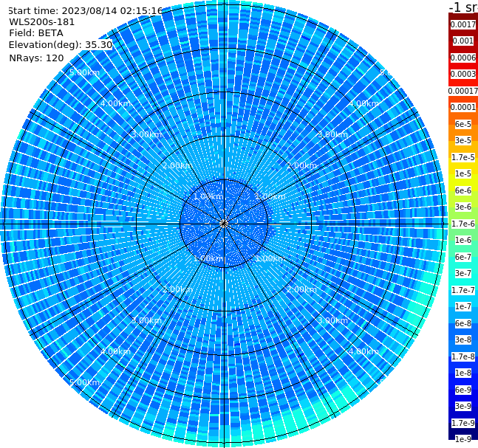The height and width of the screenshot is (448, 478).
Task: Click the 1e-5 color scale label
Action: point(463,173)
